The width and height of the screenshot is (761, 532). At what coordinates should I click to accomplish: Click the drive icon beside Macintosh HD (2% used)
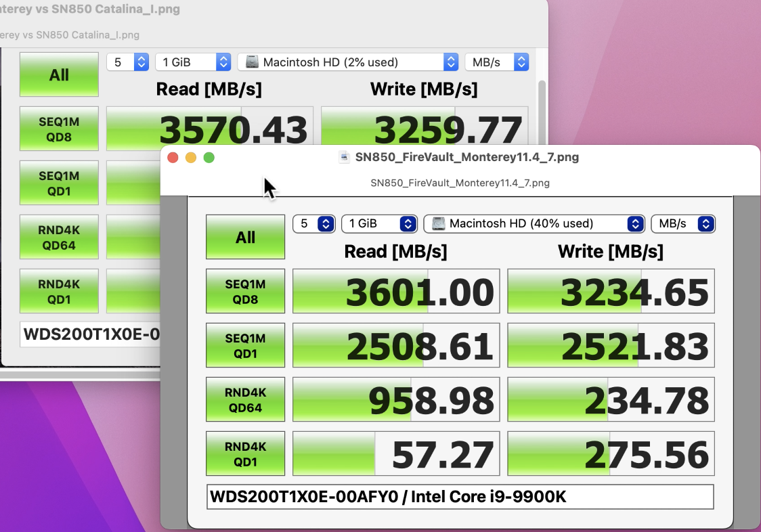[252, 62]
